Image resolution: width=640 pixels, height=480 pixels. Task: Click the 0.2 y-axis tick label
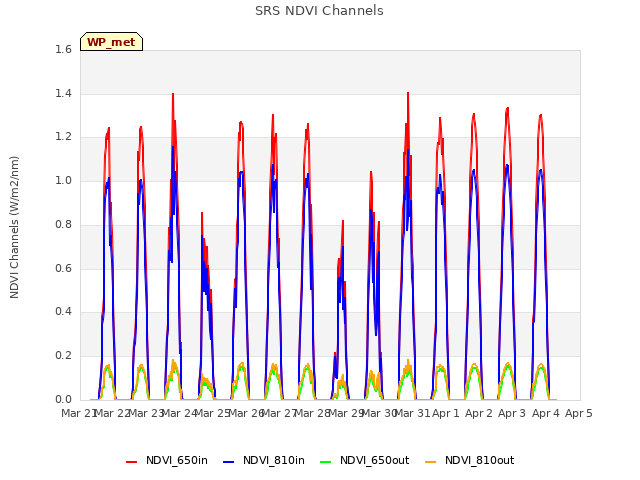(63, 356)
